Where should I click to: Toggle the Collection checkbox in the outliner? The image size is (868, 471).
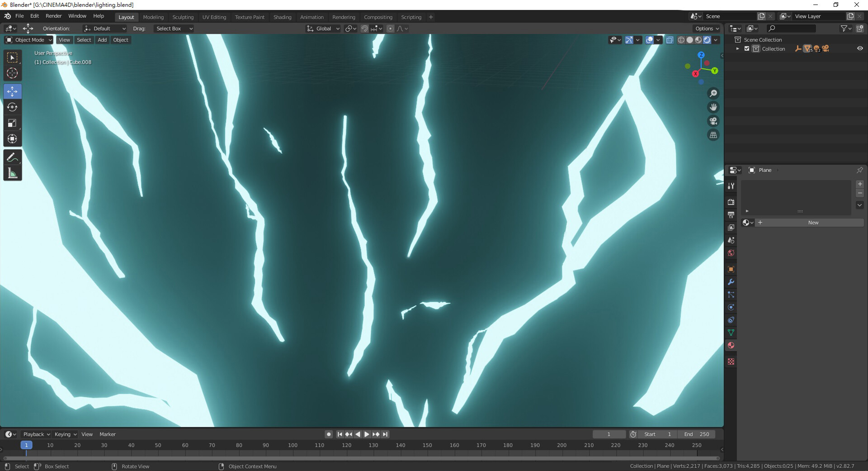(x=747, y=48)
